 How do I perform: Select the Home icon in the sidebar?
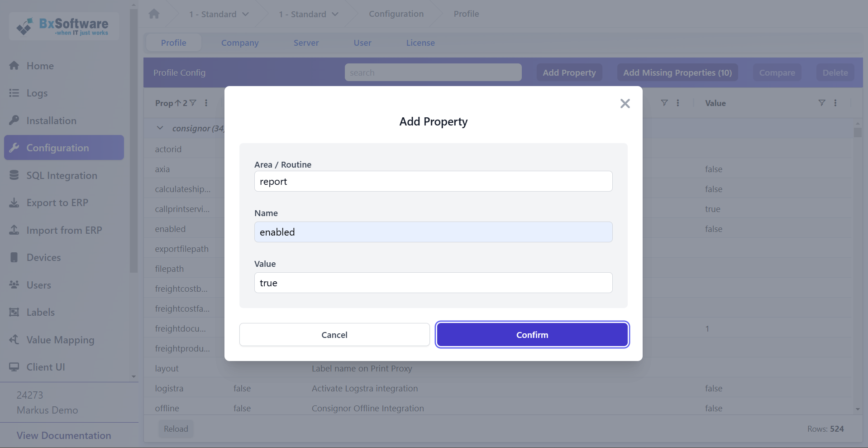tap(15, 66)
